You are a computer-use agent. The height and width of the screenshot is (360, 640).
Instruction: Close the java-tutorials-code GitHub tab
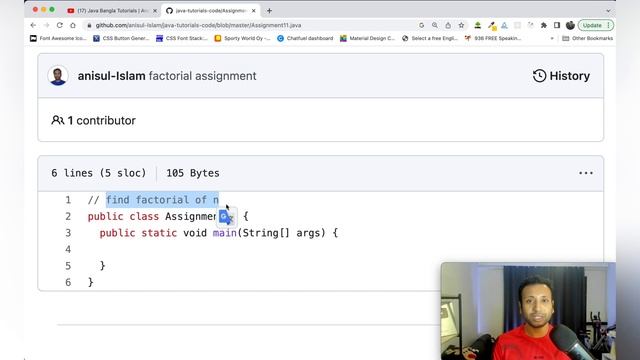click(x=253, y=11)
